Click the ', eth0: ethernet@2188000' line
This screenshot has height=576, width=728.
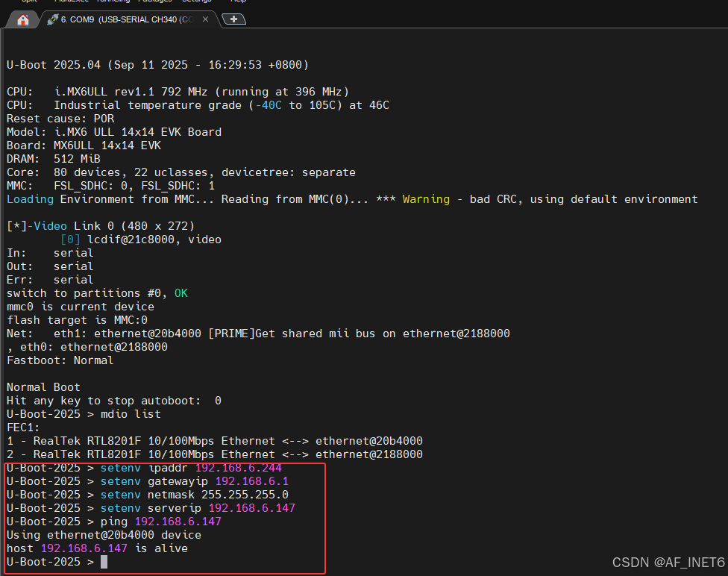[x=87, y=348]
